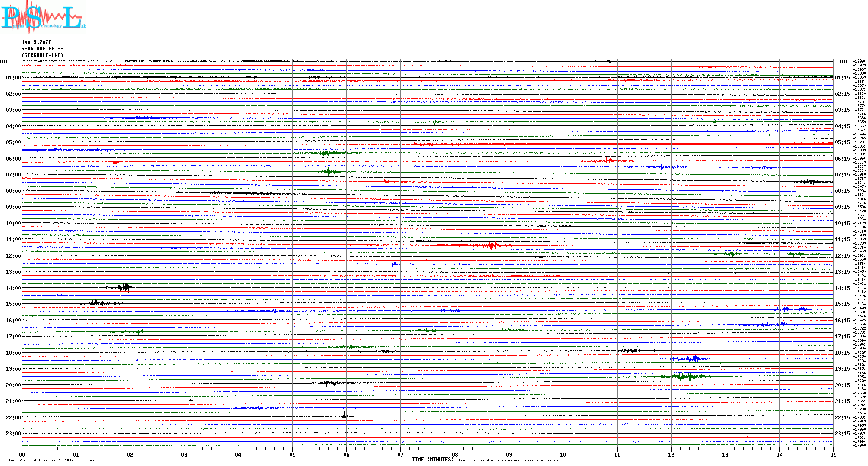Click minute tick 15 on bottom axis
The image size is (868, 466).
click(833, 454)
